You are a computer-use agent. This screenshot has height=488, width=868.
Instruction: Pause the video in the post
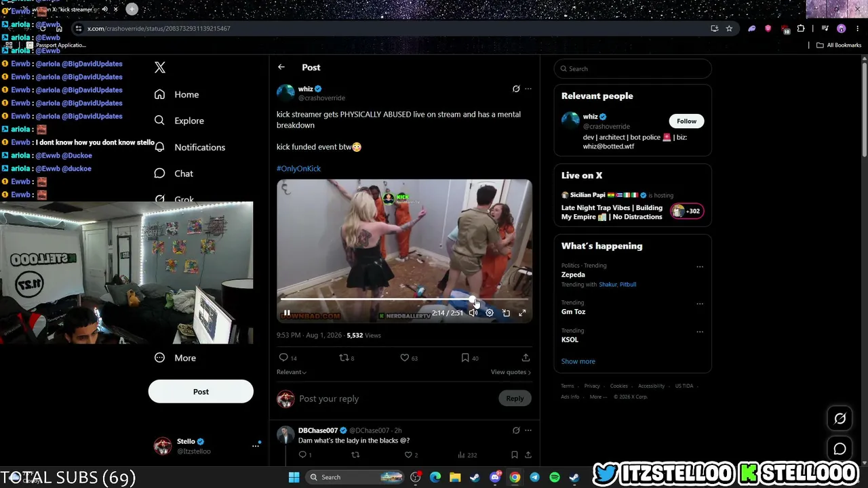287,313
